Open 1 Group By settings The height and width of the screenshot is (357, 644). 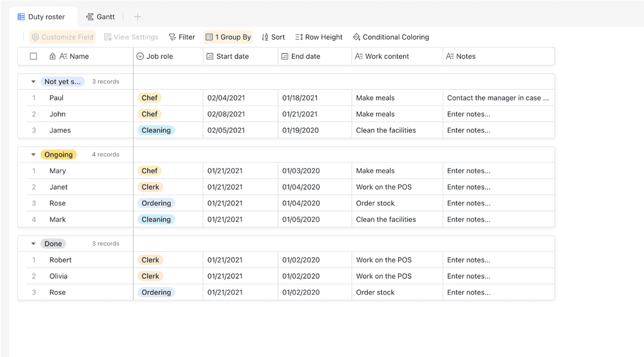(228, 37)
